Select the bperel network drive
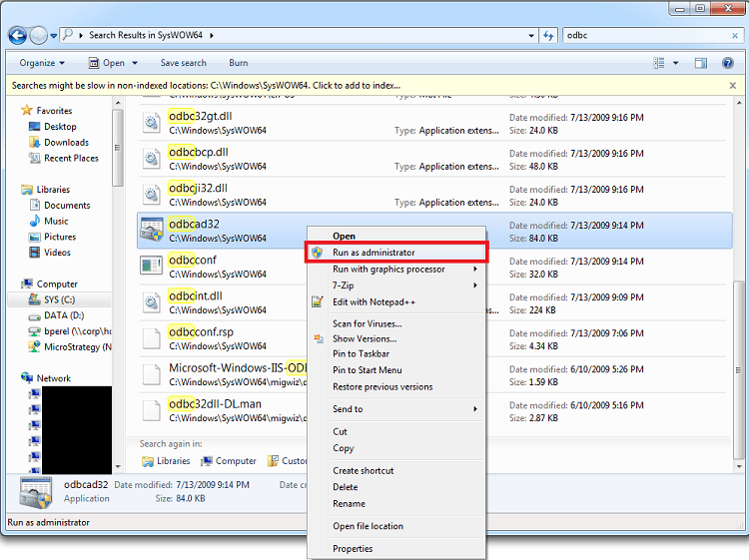This screenshot has height=560, width=749. 70,331
